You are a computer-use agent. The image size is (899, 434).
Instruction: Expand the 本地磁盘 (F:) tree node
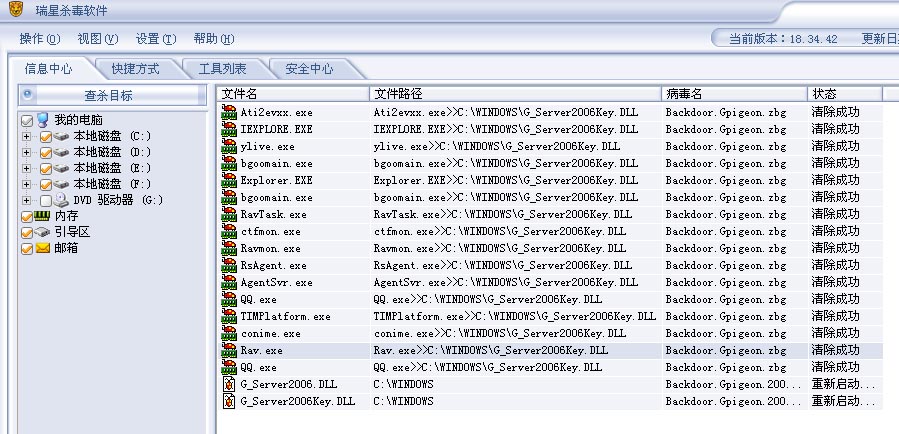(x=26, y=185)
